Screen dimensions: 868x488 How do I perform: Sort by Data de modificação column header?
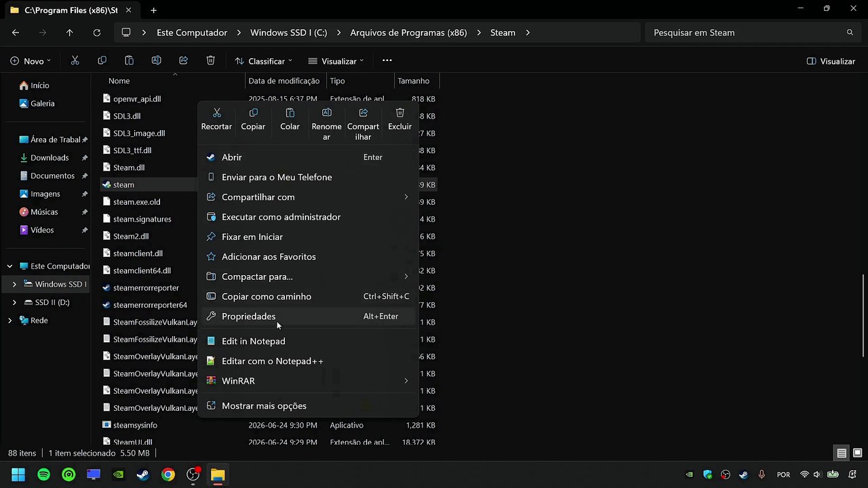point(285,81)
